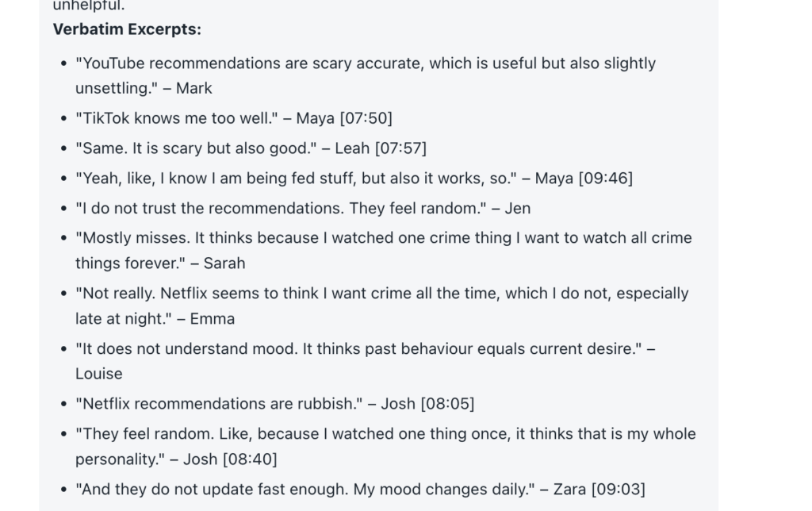Select the [09:03] timestamp beside Zara
The height and width of the screenshot is (511, 812).
tap(618, 490)
